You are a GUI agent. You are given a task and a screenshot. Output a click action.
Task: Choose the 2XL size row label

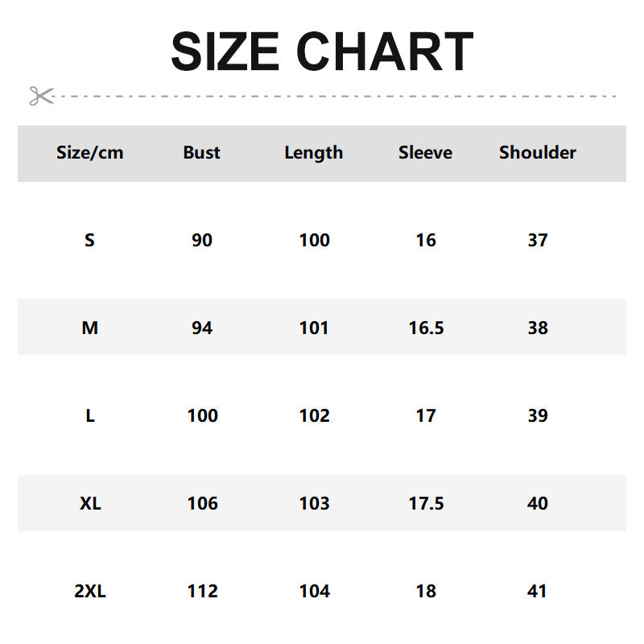point(90,591)
